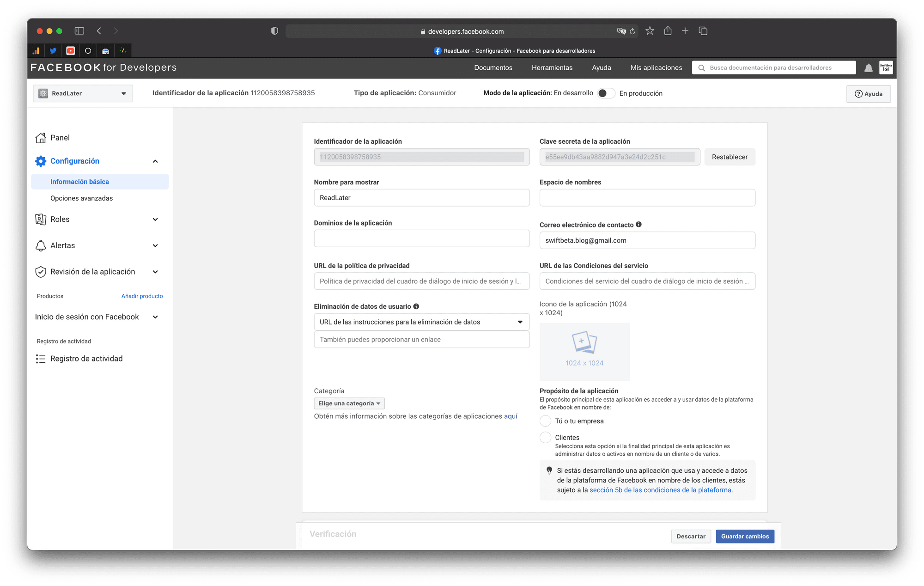The image size is (924, 586).
Task: Open the data deletion instructions URL dropdown
Action: [x=422, y=322]
